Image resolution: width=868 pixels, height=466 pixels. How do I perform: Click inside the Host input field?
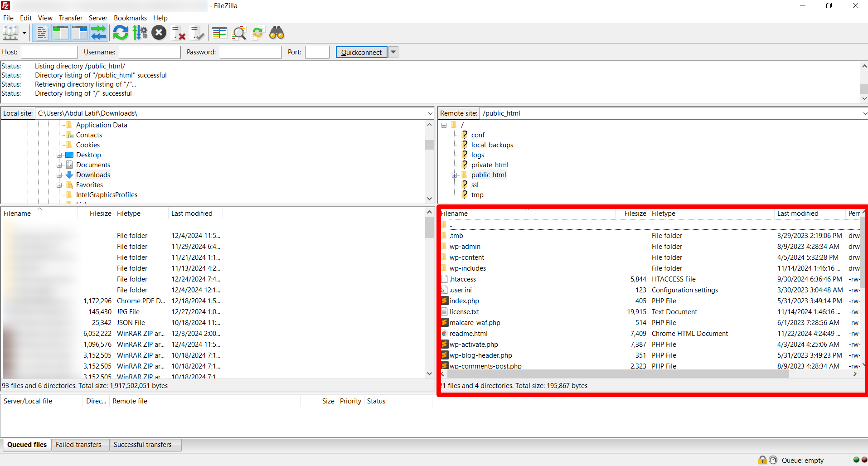pos(49,52)
